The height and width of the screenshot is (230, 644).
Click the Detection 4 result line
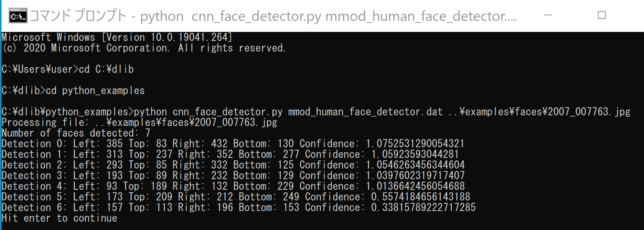(x=233, y=186)
